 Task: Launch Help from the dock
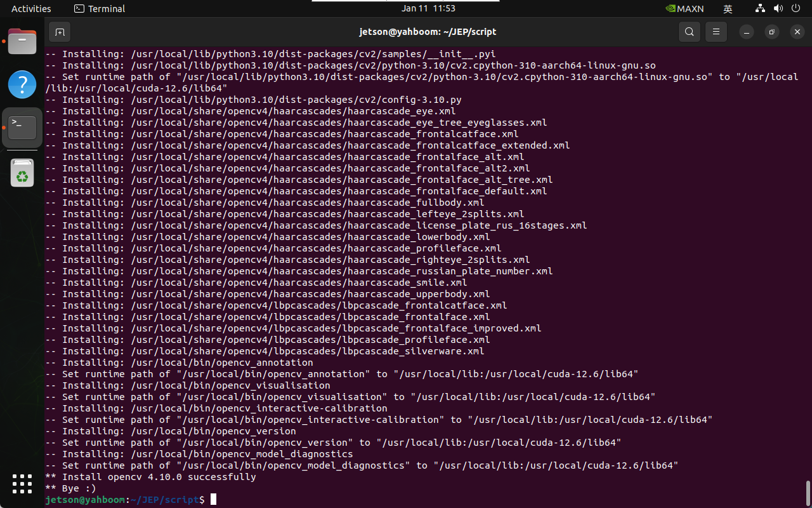pyautogui.click(x=22, y=84)
